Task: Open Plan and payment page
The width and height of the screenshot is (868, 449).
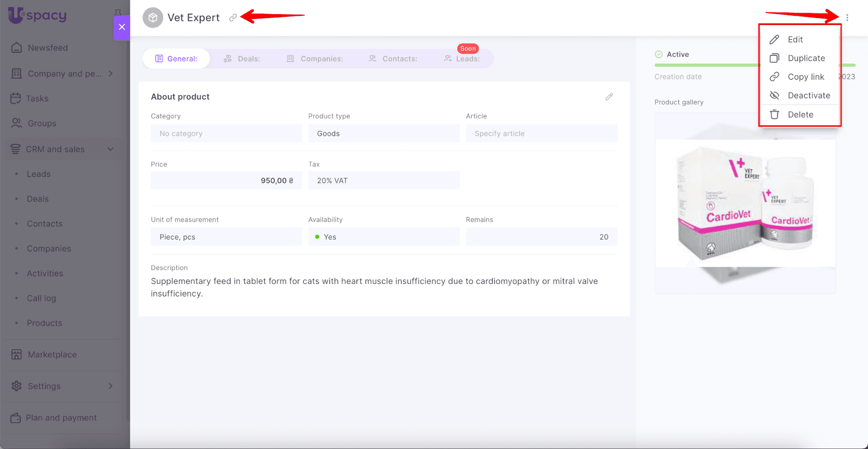Action: [61, 418]
